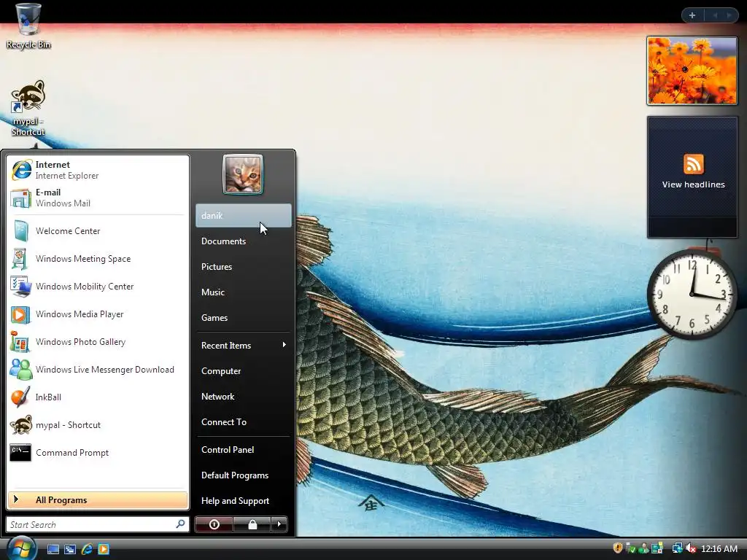Open Windows Mobility Center

tap(98, 286)
